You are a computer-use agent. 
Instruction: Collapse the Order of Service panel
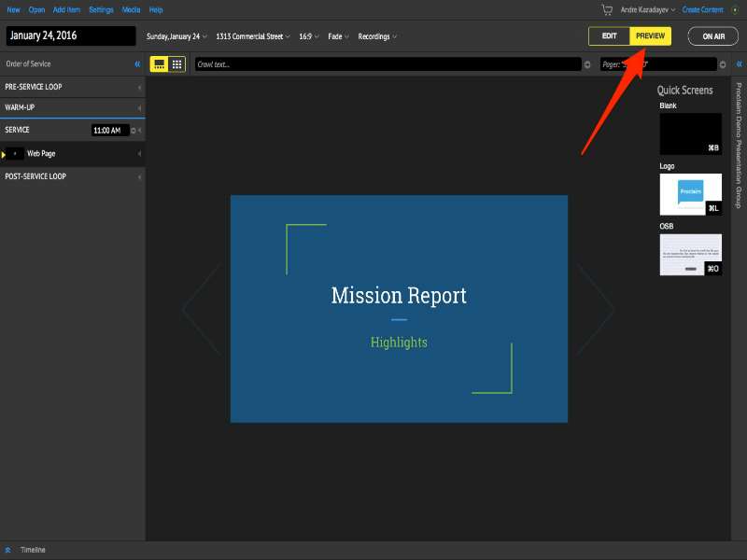(137, 64)
